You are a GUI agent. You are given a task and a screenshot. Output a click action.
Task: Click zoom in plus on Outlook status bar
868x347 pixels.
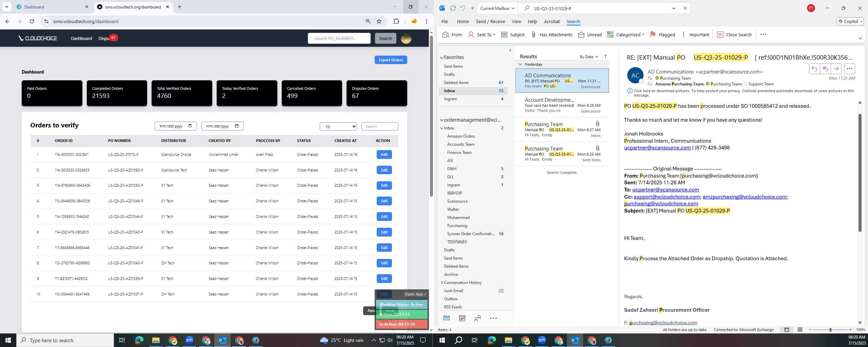click(x=850, y=330)
